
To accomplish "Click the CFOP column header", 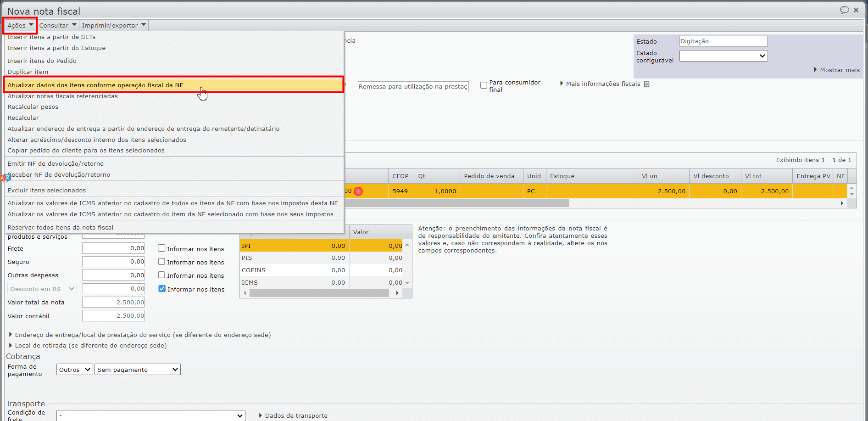I will [x=401, y=176].
